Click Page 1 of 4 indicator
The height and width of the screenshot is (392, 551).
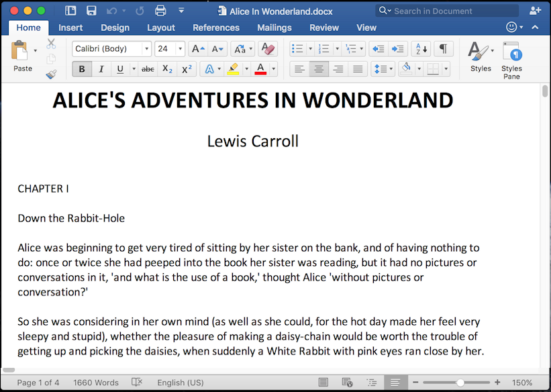pos(38,383)
